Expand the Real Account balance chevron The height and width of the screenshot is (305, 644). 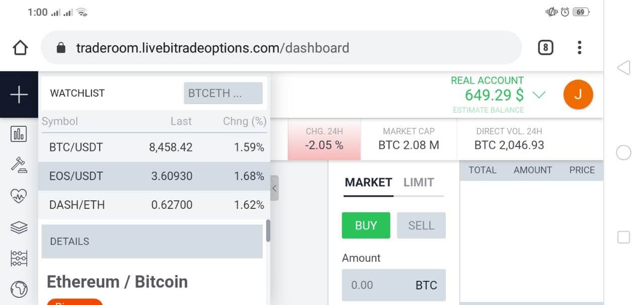click(x=539, y=95)
